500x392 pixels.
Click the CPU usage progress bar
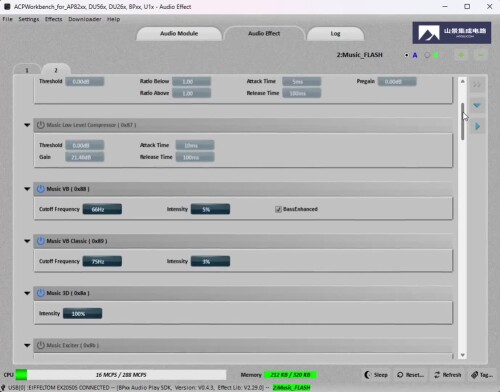[x=121, y=375]
